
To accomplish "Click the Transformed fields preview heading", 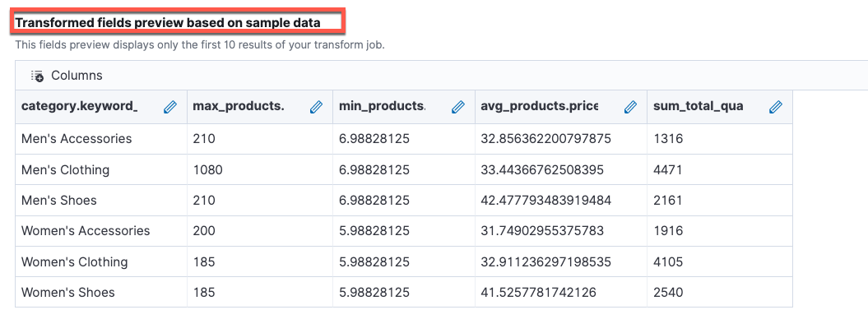I will [x=168, y=23].
